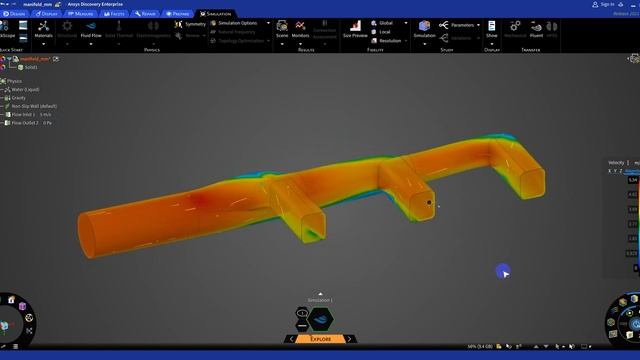Click the spin view icon in wheel
This screenshot has height=360, width=640.
click(29, 318)
